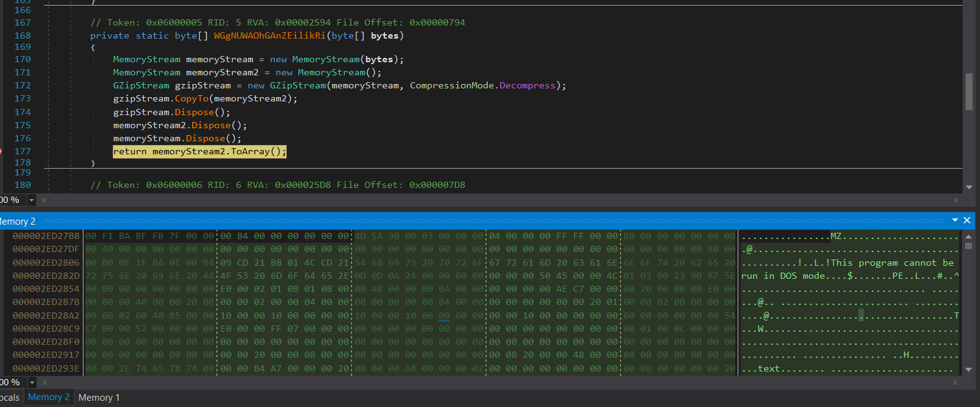The height and width of the screenshot is (407, 980).
Task: Click the memory view scroll-down arrow
Action: (968, 370)
